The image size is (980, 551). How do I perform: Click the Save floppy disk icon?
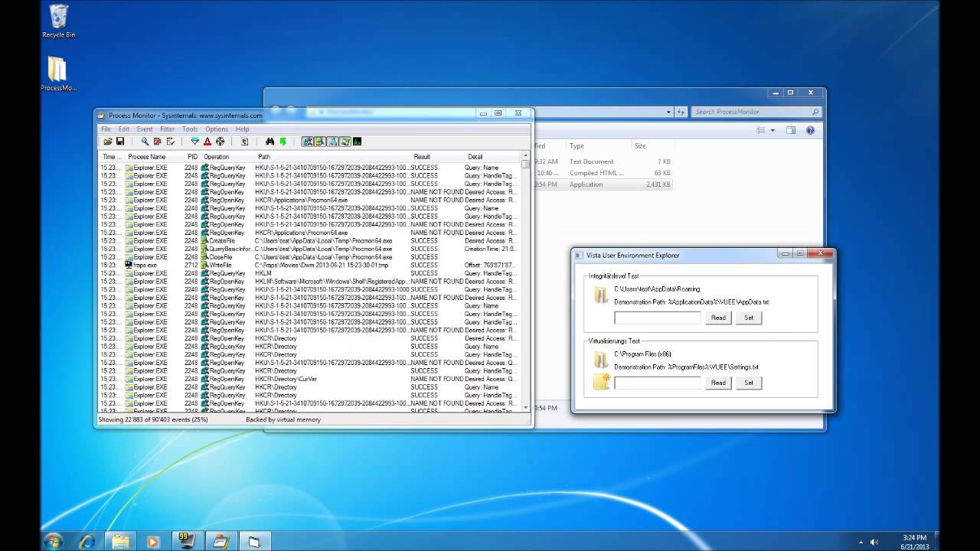(x=120, y=142)
